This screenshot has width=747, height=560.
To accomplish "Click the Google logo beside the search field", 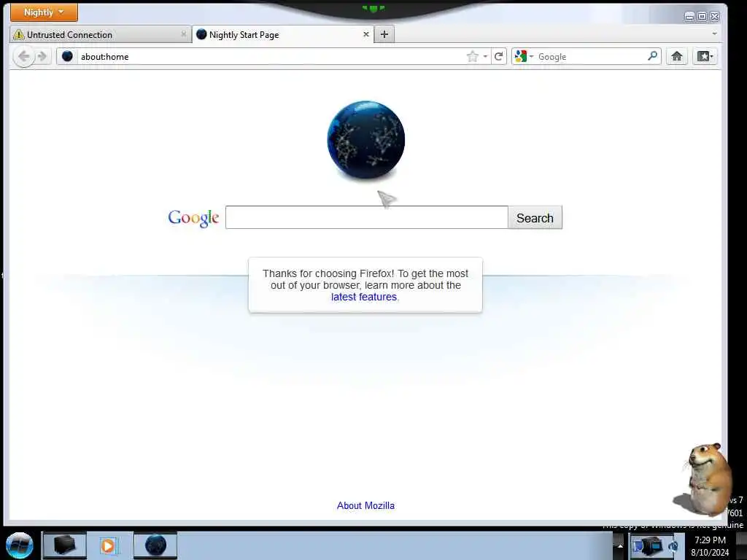I will (193, 218).
